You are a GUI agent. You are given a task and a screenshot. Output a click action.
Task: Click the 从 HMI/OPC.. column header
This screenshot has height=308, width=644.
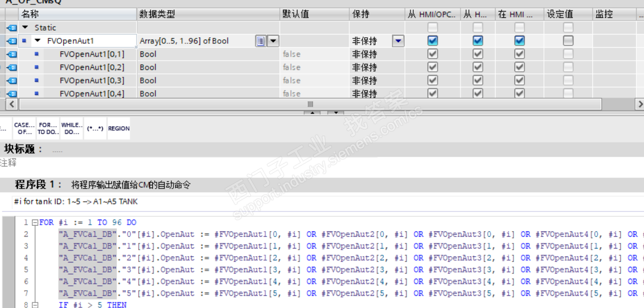(x=433, y=14)
